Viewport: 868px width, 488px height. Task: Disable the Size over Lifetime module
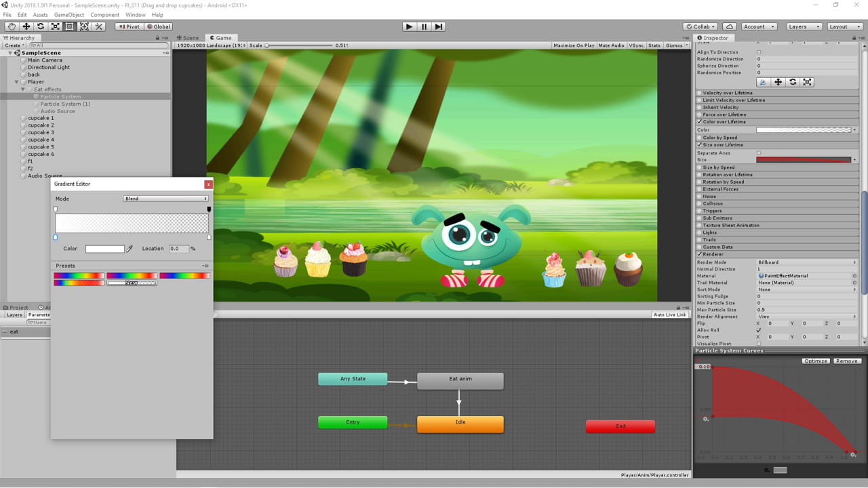point(700,145)
